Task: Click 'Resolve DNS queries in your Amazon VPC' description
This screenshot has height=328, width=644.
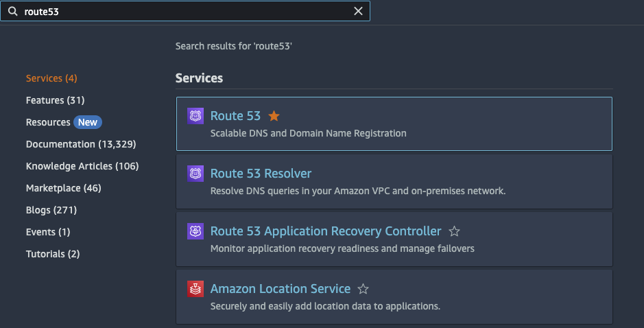Action: (x=358, y=191)
